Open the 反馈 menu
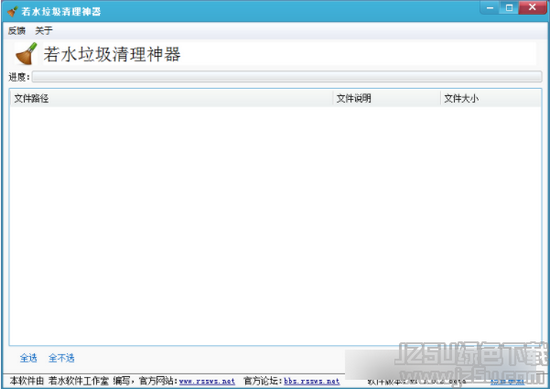The image size is (550, 389). coord(16,31)
